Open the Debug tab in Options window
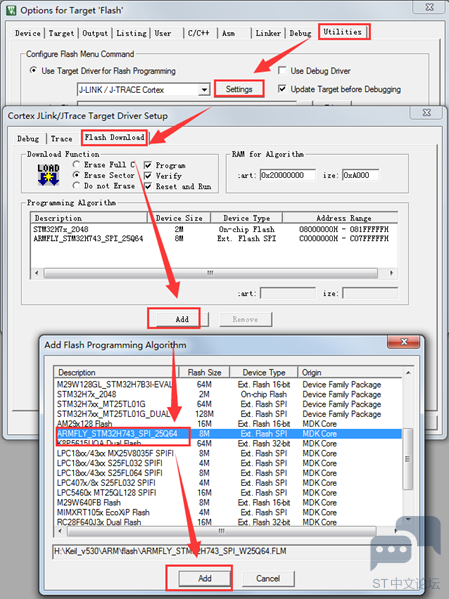This screenshot has width=449, height=599. 300,33
